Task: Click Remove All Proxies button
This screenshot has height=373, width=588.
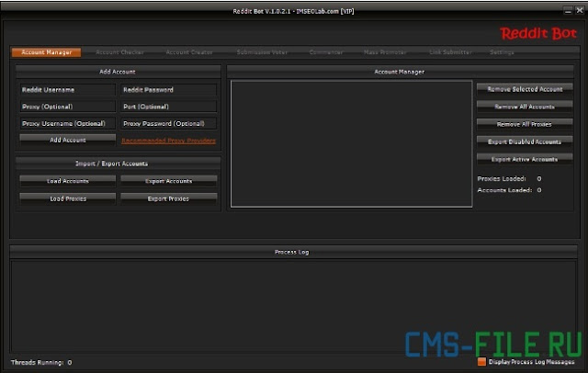Action: pyautogui.click(x=525, y=124)
